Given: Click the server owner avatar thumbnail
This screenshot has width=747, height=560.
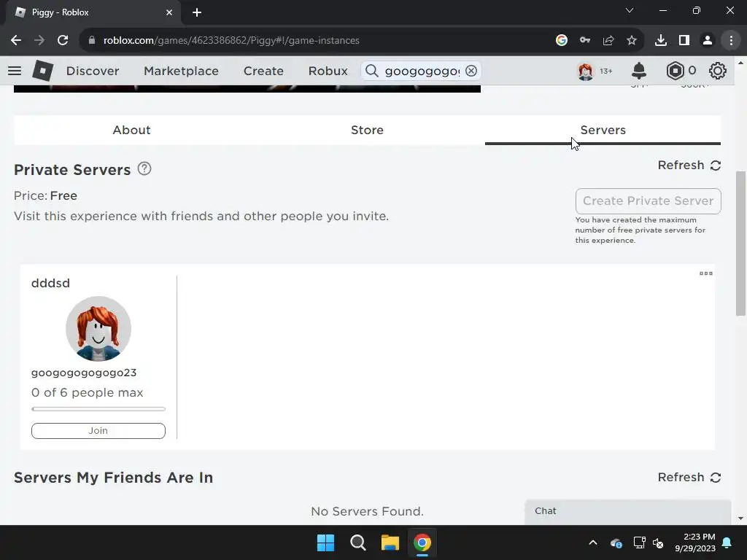Looking at the screenshot, I should pos(98,329).
